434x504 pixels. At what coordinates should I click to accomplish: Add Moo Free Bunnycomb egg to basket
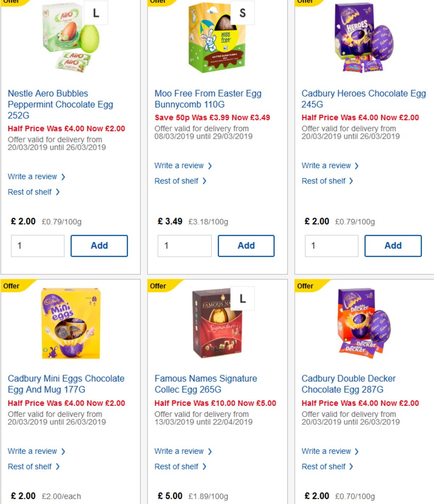[246, 245]
